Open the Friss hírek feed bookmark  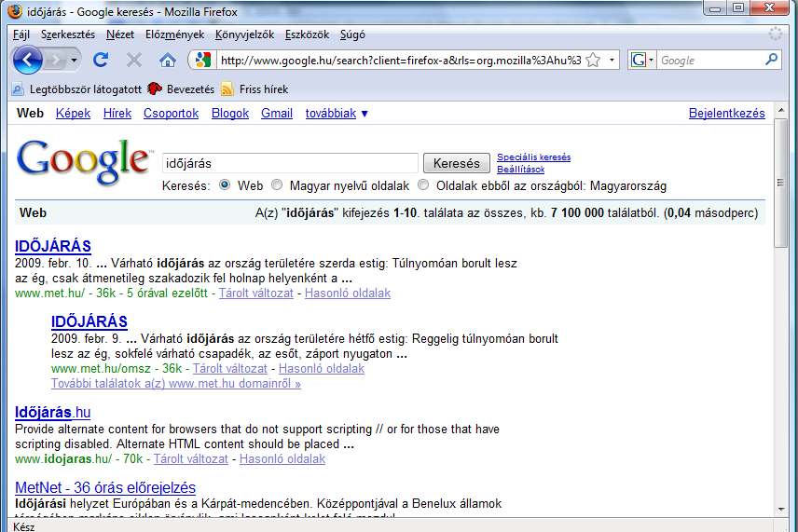pos(255,89)
